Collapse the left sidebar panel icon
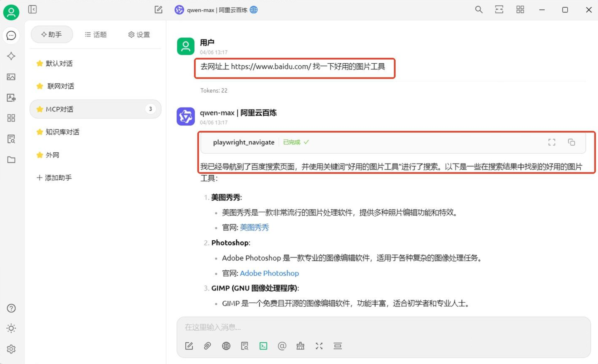598x364 pixels. [x=32, y=10]
